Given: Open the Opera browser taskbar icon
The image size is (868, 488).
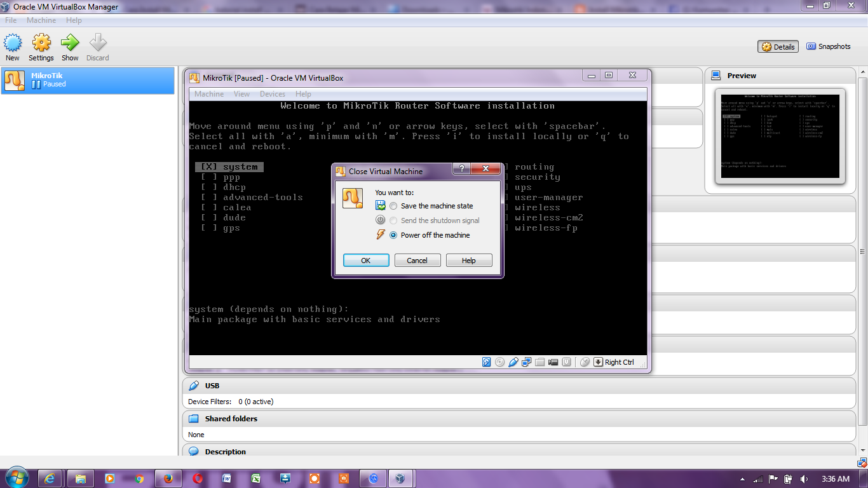Looking at the screenshot, I should 198,478.
